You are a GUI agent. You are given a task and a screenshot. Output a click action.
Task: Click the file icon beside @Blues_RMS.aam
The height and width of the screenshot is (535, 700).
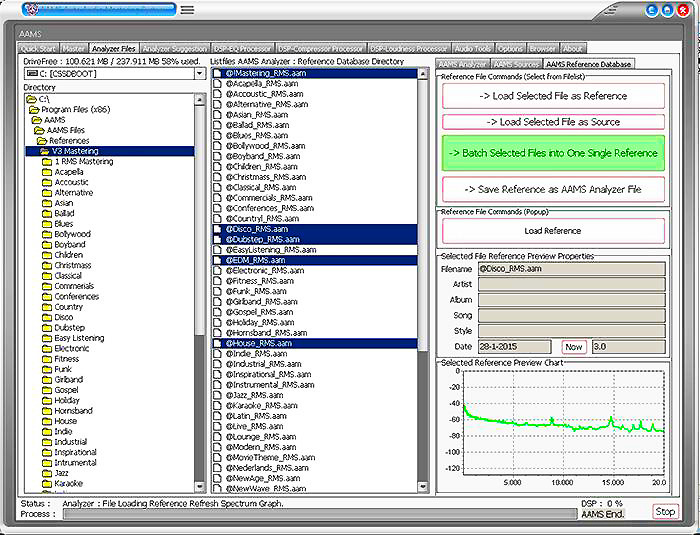[217, 135]
